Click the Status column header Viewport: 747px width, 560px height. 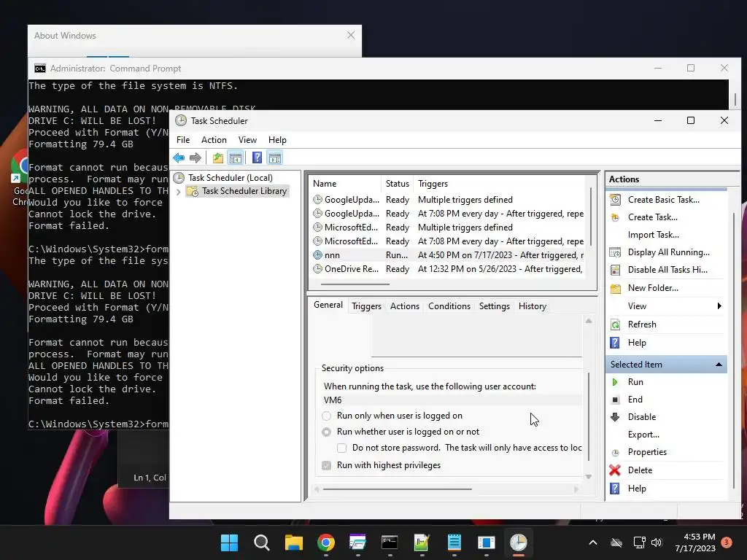pyautogui.click(x=398, y=184)
